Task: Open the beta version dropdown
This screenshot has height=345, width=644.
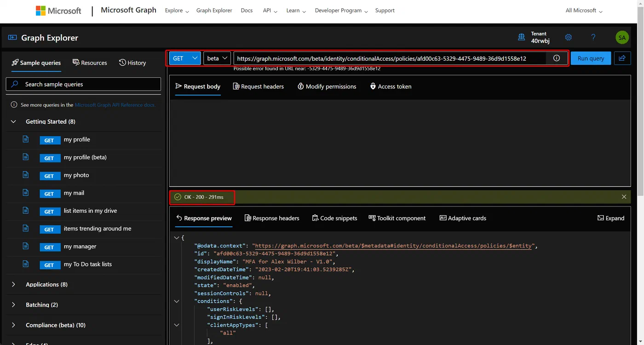Action: (x=217, y=58)
